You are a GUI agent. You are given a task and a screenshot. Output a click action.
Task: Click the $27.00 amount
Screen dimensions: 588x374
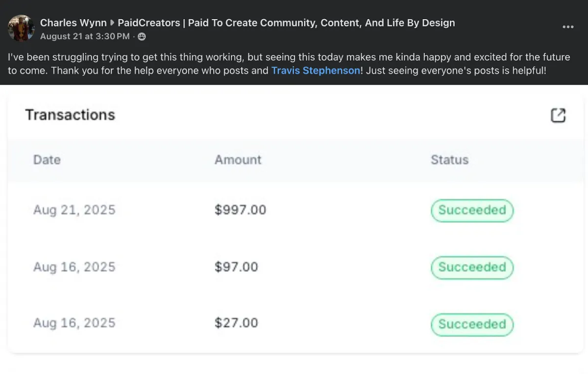point(236,323)
